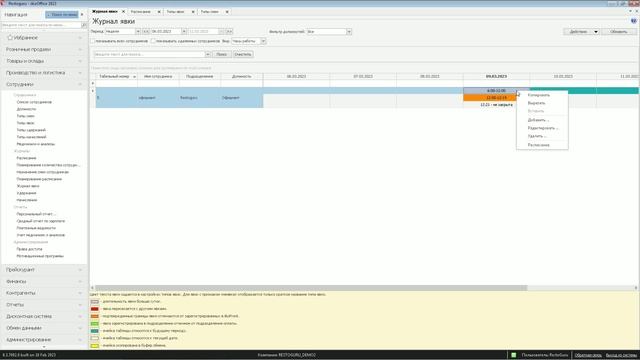The image size is (640, 360).
Task: Click the green status indicator in the status bar
Action: (x=513, y=355)
